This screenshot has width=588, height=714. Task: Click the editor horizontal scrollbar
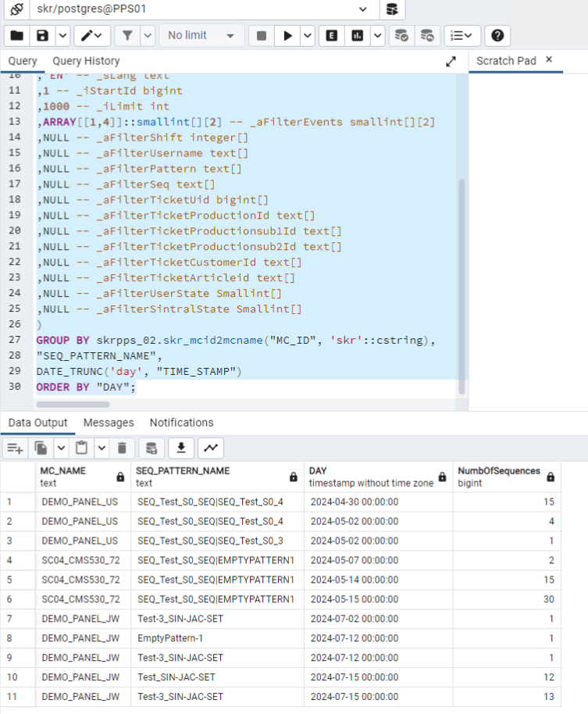73,405
